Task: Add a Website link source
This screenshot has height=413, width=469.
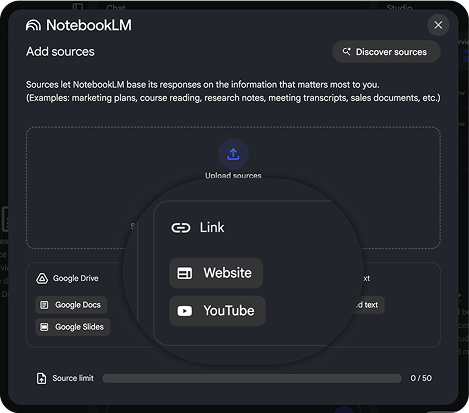Action: click(x=216, y=273)
